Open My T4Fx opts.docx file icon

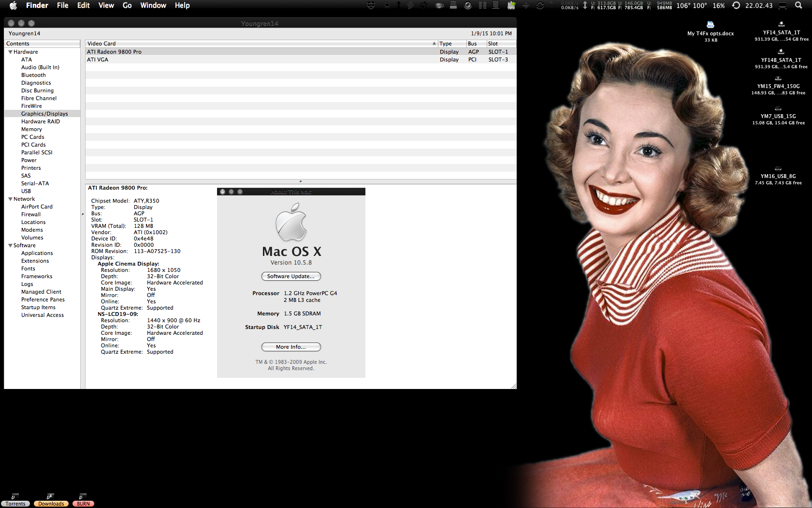click(710, 25)
